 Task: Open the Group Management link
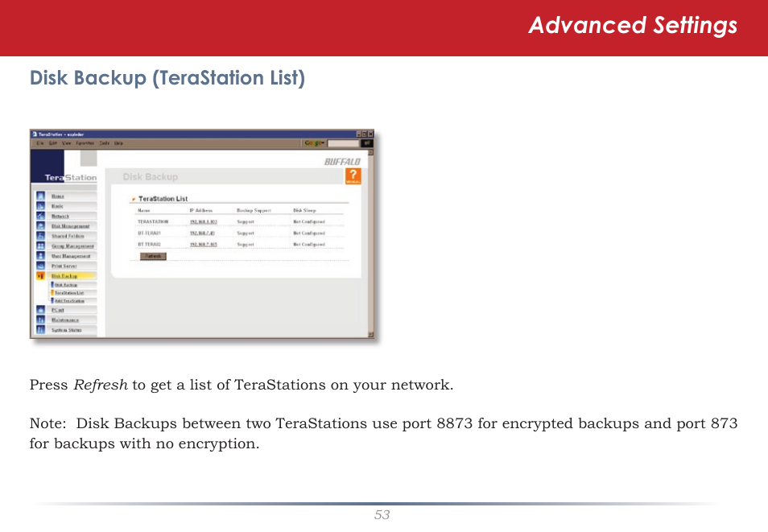click(72, 246)
